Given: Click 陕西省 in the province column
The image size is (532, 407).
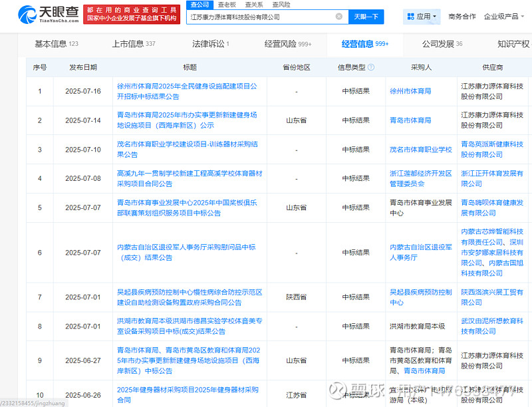Looking at the screenshot, I should 297,297.
